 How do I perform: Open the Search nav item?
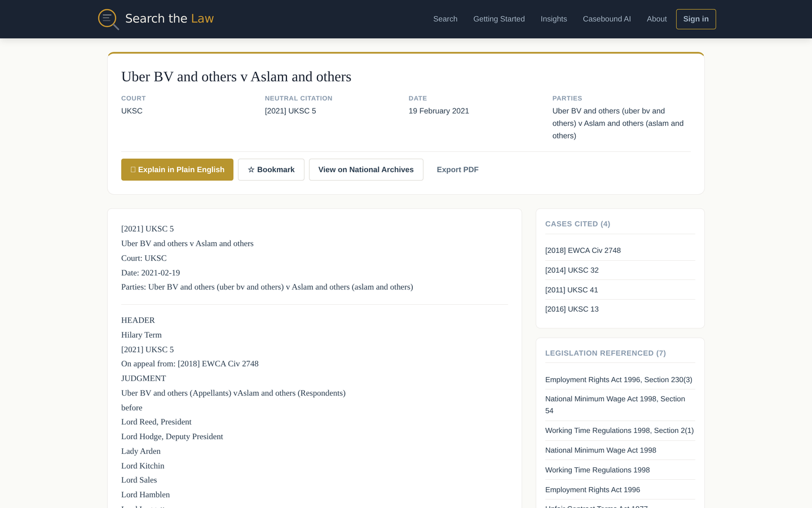[x=445, y=19]
